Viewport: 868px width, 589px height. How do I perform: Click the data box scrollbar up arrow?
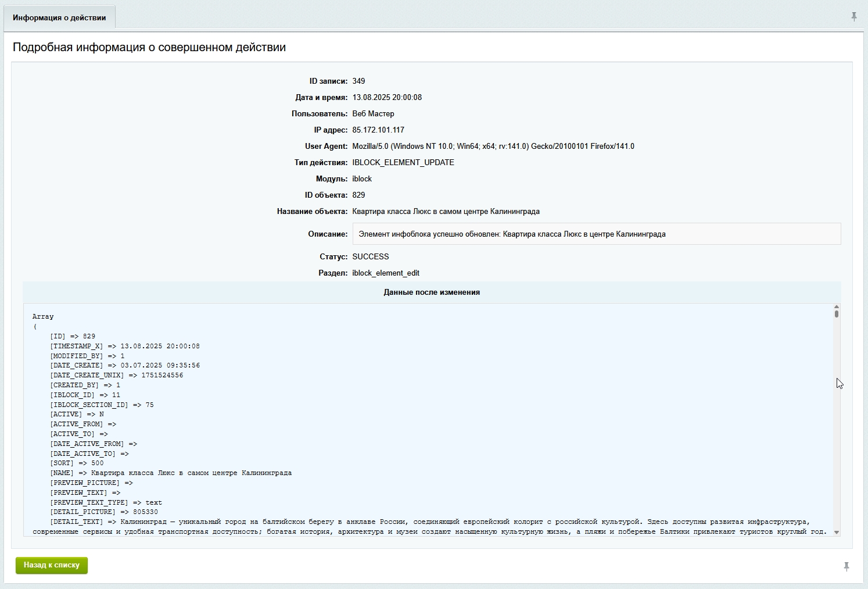pyautogui.click(x=837, y=306)
